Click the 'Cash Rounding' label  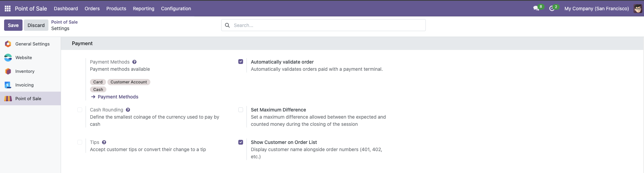[x=106, y=110]
